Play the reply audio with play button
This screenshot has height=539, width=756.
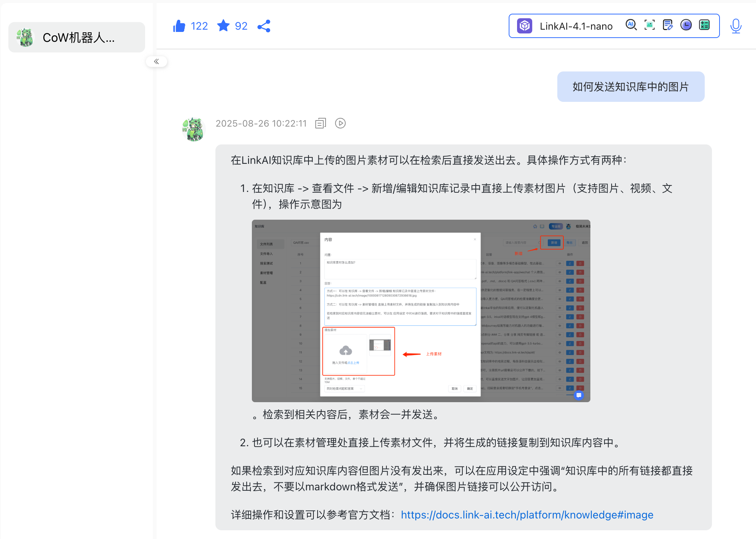(x=340, y=123)
